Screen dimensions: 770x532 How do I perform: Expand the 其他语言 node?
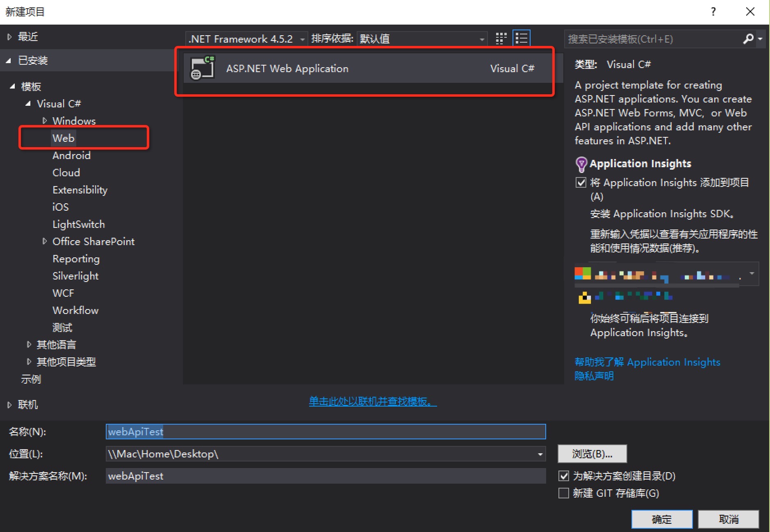(29, 344)
